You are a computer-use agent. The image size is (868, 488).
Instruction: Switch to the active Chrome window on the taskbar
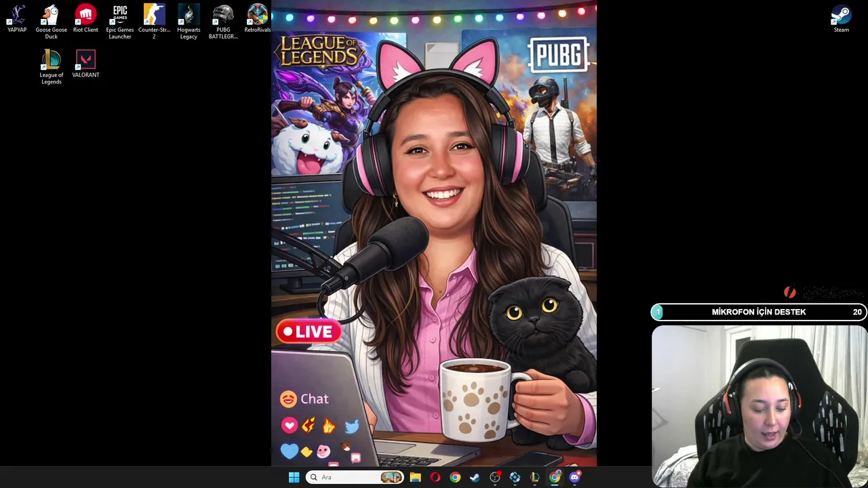click(x=555, y=477)
